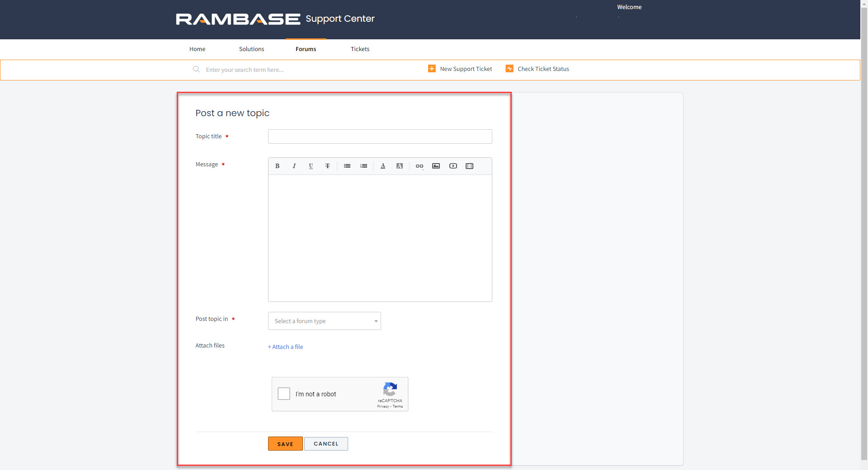Insert a numbered list
Image resolution: width=868 pixels, height=470 pixels.
363,166
